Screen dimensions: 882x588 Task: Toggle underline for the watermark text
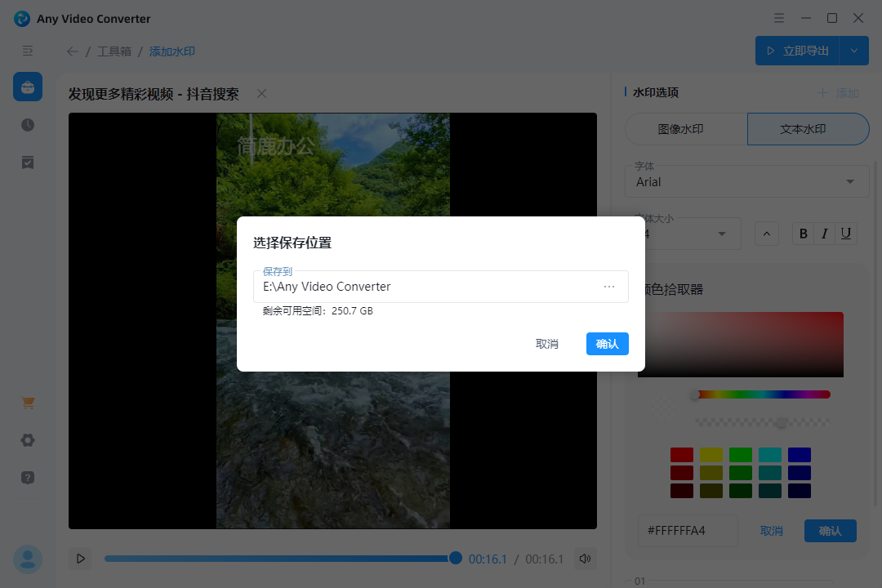[x=845, y=233]
